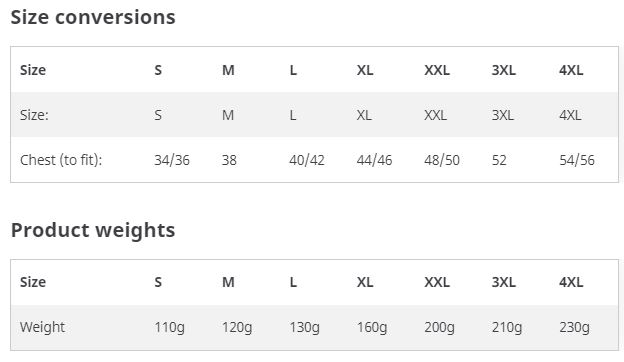Select the 40/42 chest measurement cell
624x362 pixels.
pyautogui.click(x=307, y=160)
